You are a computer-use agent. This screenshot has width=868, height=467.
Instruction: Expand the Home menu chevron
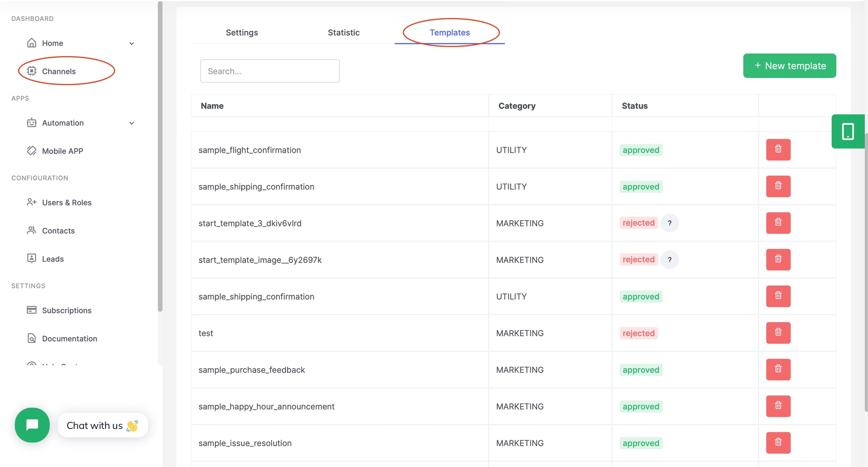[131, 43]
